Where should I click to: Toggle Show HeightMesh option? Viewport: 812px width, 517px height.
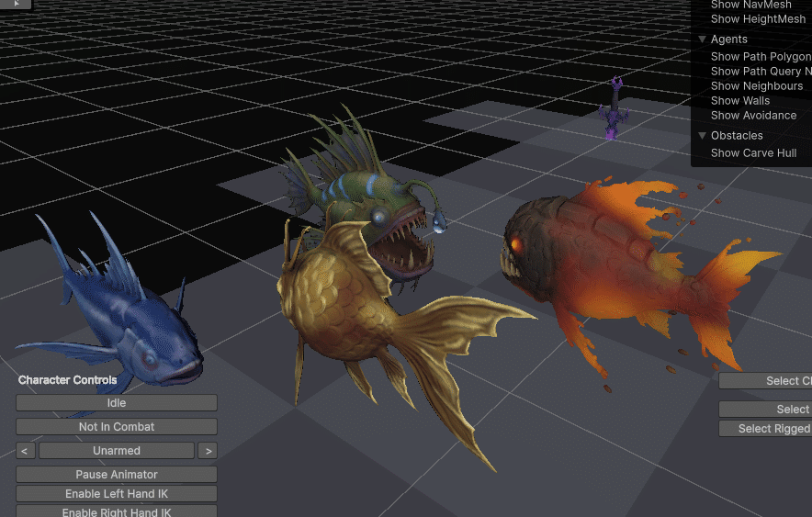[758, 19]
